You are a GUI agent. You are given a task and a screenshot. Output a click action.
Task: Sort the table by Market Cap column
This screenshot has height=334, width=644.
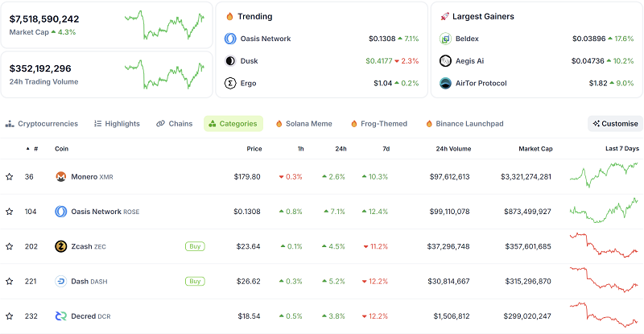click(x=535, y=149)
